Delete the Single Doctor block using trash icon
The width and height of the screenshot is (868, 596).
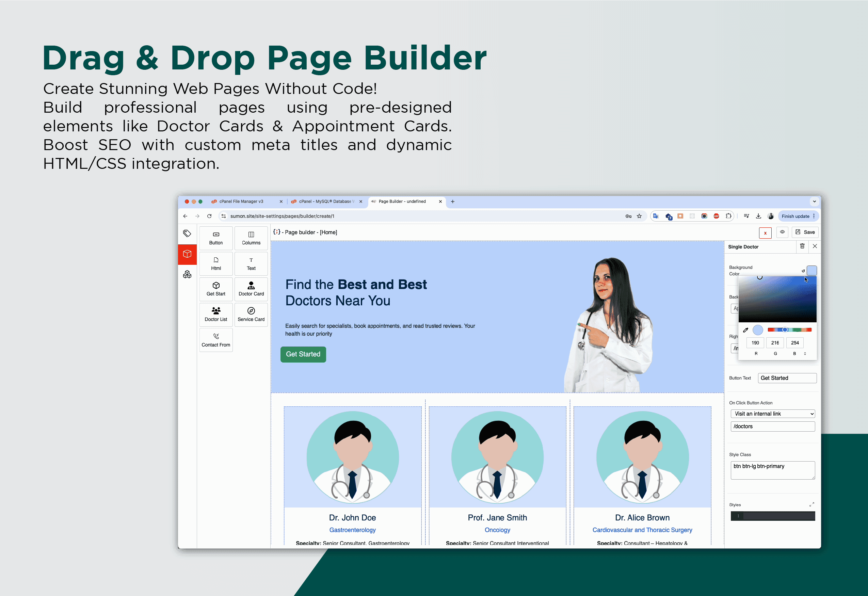[803, 246]
